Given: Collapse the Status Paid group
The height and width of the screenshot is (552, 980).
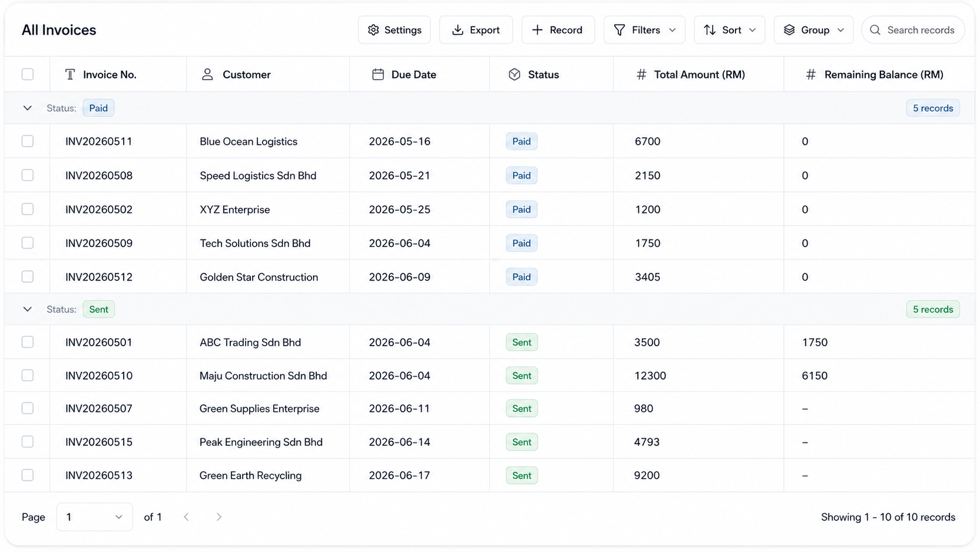Looking at the screenshot, I should coord(28,108).
